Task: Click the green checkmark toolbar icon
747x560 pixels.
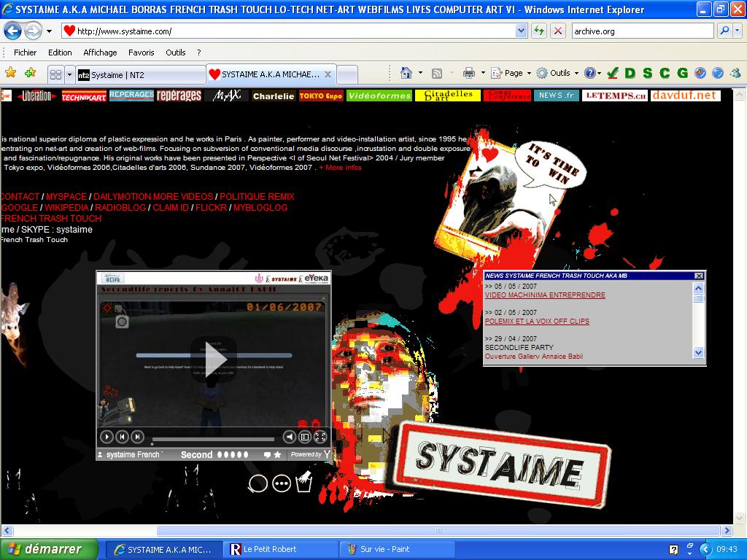Action: pyautogui.click(x=613, y=73)
